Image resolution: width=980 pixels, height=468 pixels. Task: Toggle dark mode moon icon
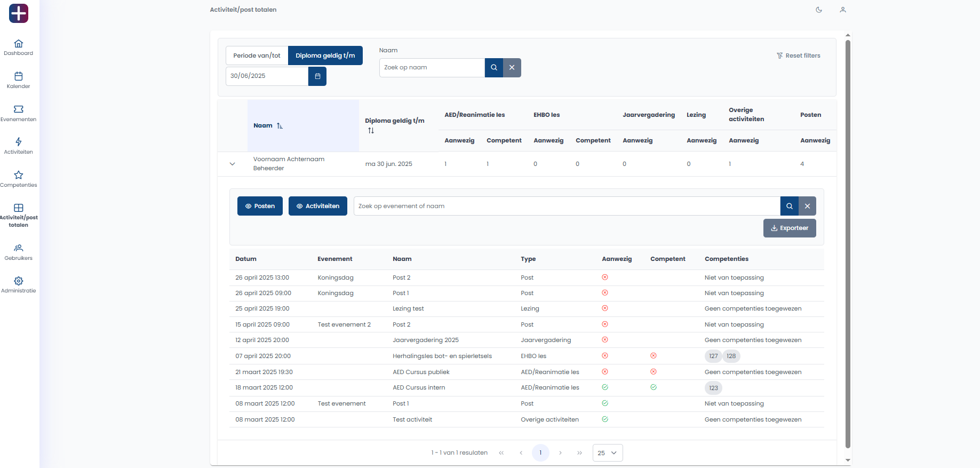point(819,10)
